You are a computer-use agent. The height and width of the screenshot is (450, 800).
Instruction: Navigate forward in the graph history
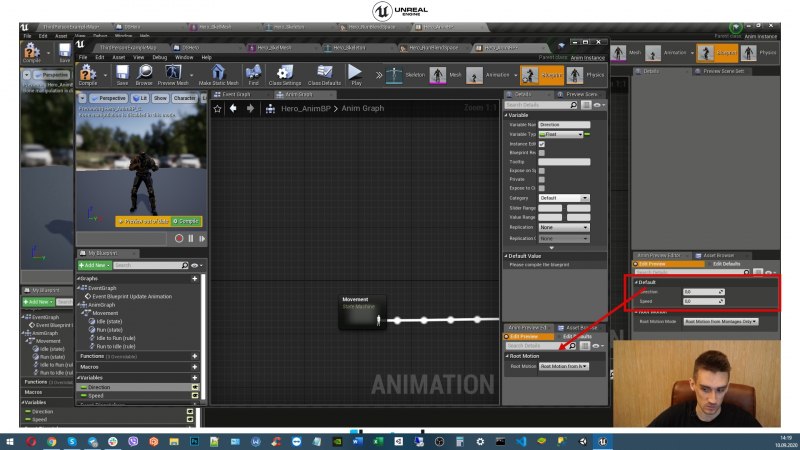[250, 108]
